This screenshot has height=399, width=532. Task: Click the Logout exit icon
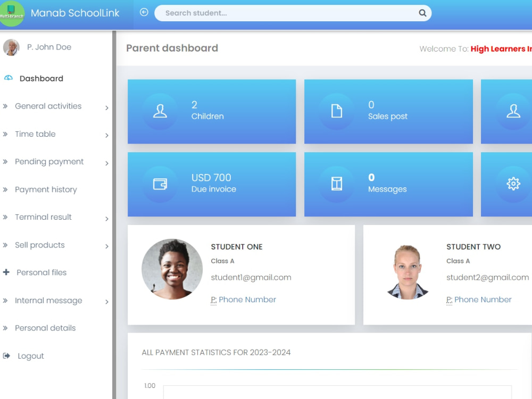[x=6, y=356]
